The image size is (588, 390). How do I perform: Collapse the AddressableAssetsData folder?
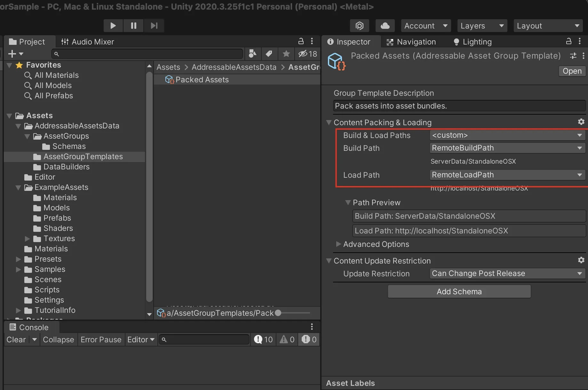[18, 126]
